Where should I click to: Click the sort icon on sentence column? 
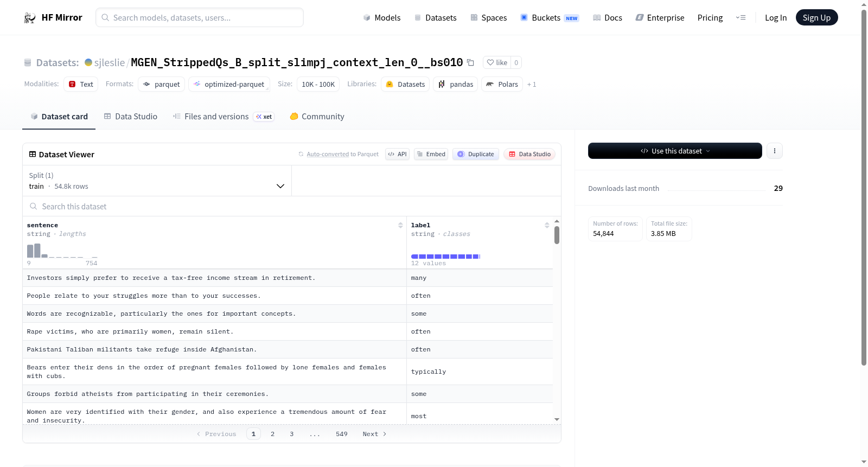click(x=400, y=225)
